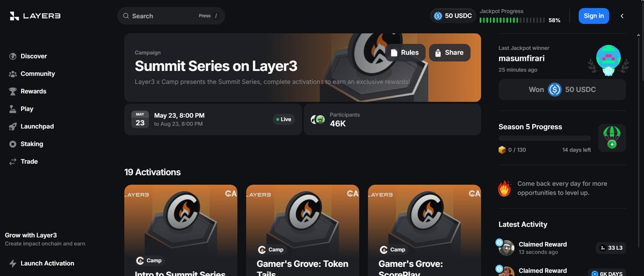Open the campaign Rules

click(405, 53)
